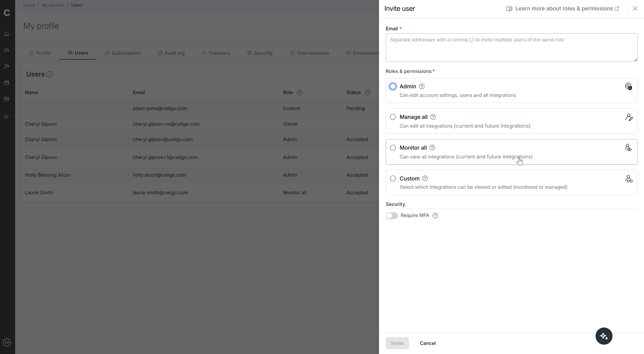Screen dimensions: 644x354
Task: Click the help icon next to Monitor all
Action: coord(432,148)
